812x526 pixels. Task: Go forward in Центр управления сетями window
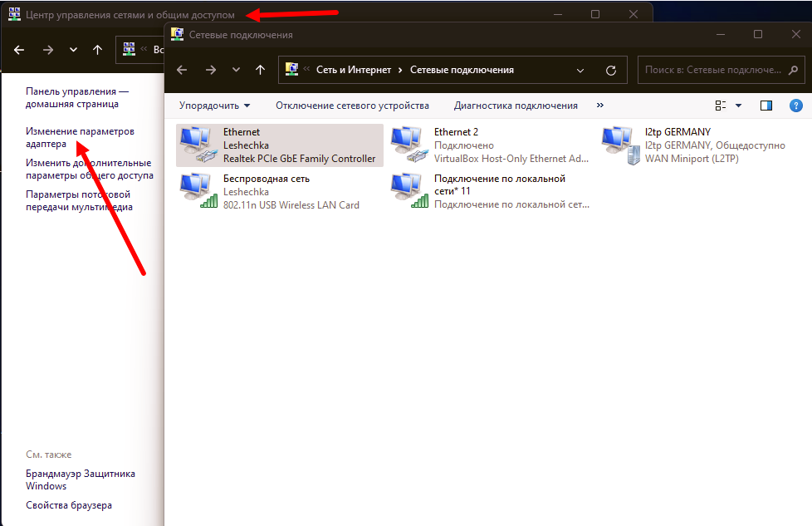coord(48,50)
